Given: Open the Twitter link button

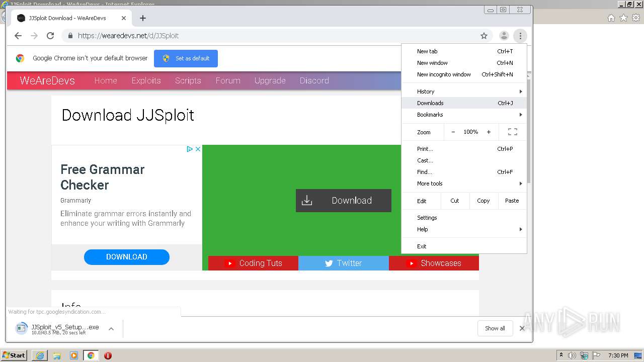Looking at the screenshot, I should coord(344,263).
